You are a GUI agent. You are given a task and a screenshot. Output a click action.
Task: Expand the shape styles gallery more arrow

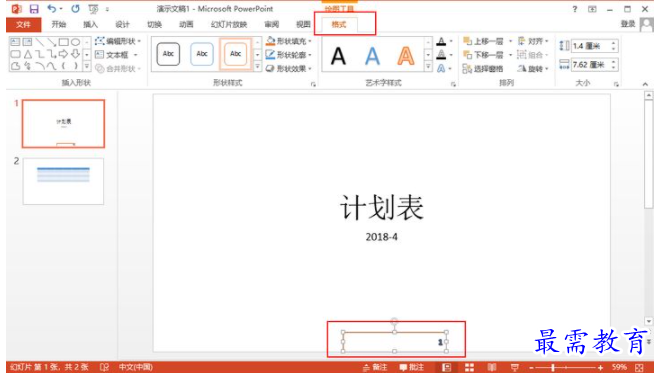tap(258, 66)
